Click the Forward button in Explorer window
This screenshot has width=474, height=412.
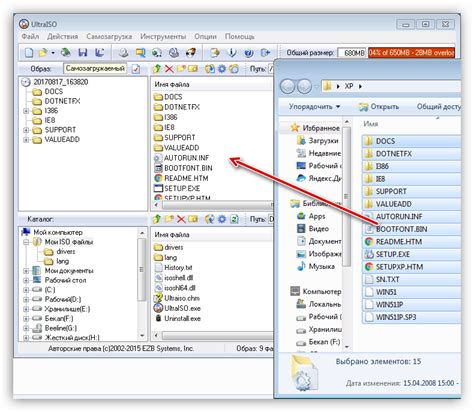pos(304,86)
